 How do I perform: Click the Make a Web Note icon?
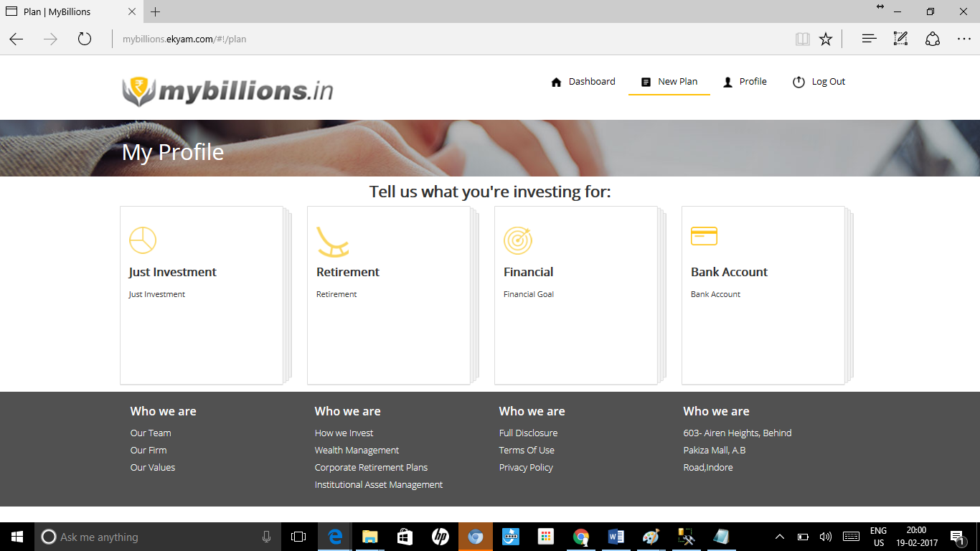(x=900, y=39)
